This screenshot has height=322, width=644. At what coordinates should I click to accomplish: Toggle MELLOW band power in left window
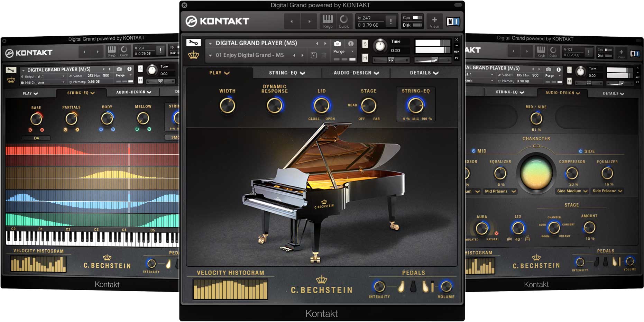[x=137, y=129]
